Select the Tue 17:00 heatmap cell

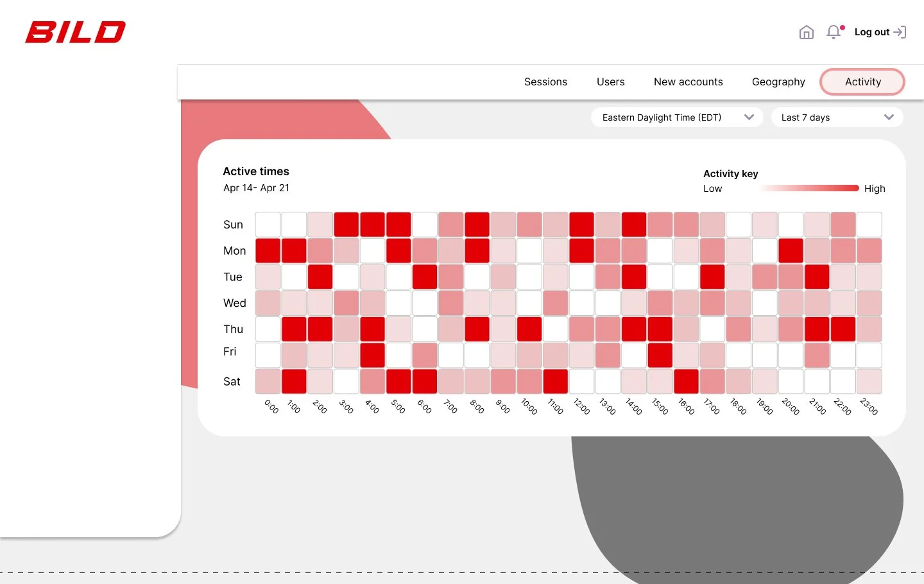pyautogui.click(x=713, y=277)
